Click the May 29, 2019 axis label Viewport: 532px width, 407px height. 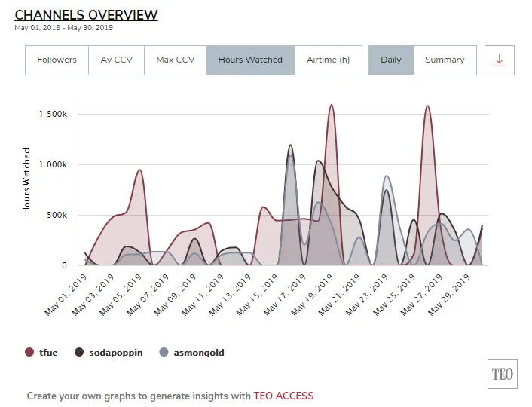[448, 295]
